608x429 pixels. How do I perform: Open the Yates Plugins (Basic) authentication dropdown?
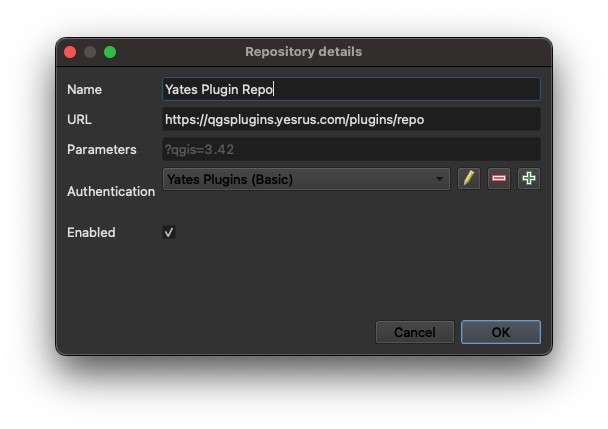[306, 179]
